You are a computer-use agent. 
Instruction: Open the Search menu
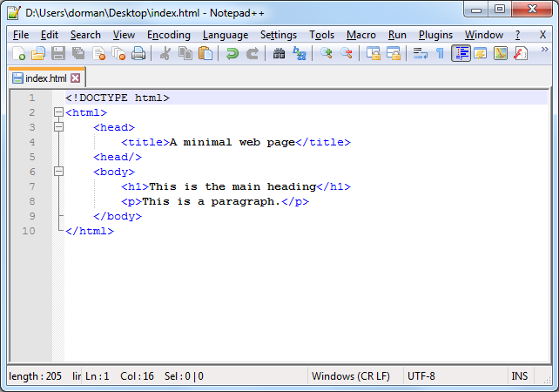coord(85,35)
